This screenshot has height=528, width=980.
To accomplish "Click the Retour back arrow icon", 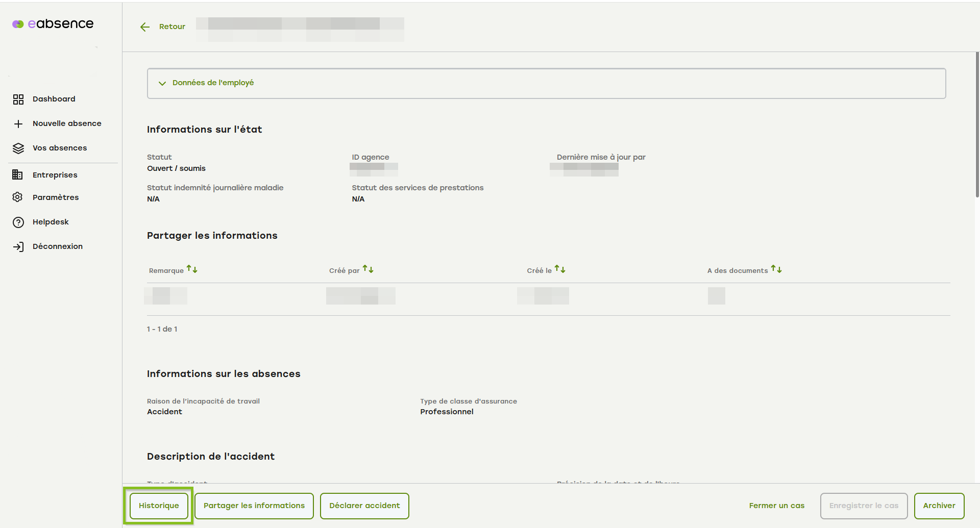I will click(x=145, y=27).
